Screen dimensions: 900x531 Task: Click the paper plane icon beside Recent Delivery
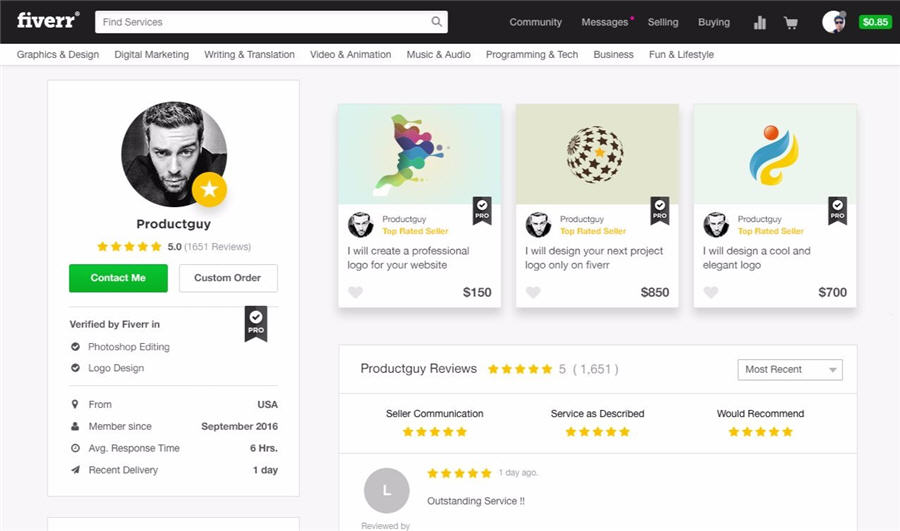point(75,470)
